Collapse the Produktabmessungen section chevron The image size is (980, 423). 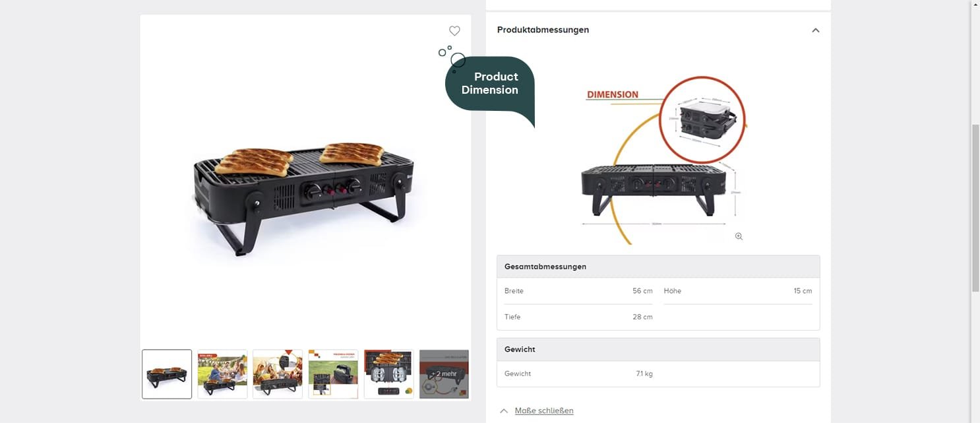click(816, 30)
